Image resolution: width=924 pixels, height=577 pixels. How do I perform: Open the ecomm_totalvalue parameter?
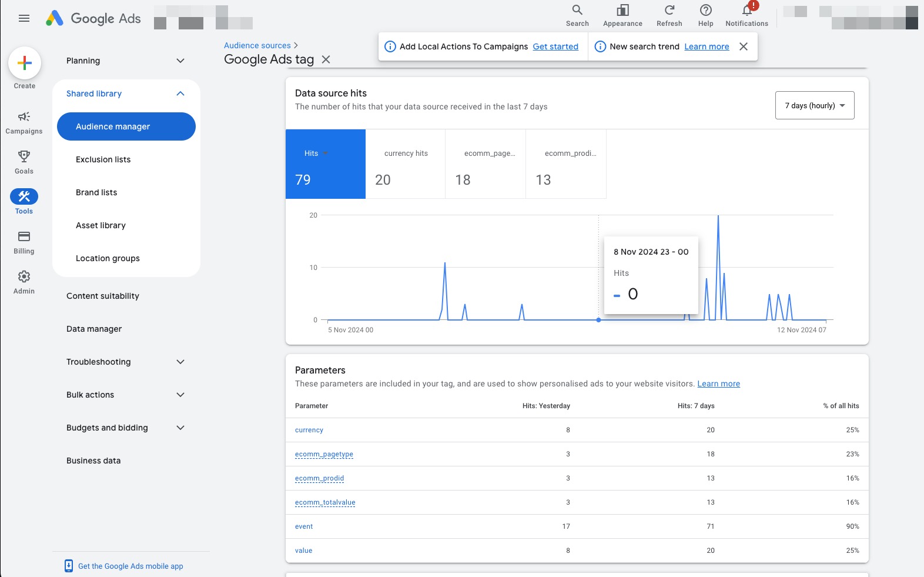click(x=325, y=502)
